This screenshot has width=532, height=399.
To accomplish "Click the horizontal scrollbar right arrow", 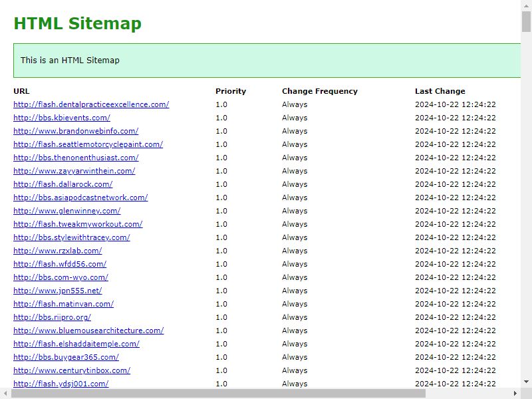I will pyautogui.click(x=515, y=393).
